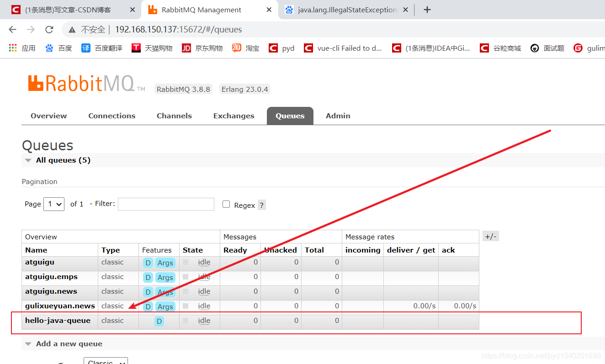Viewport: 605px width, 364px height.
Task: Click the browser forward arrow
Action: point(31,30)
